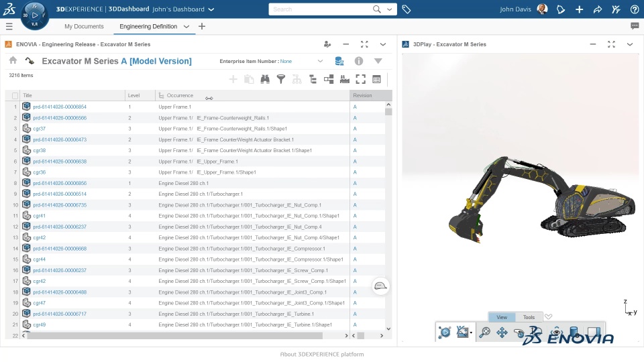Click the compare structure icon
644x362 pixels.
tap(329, 79)
